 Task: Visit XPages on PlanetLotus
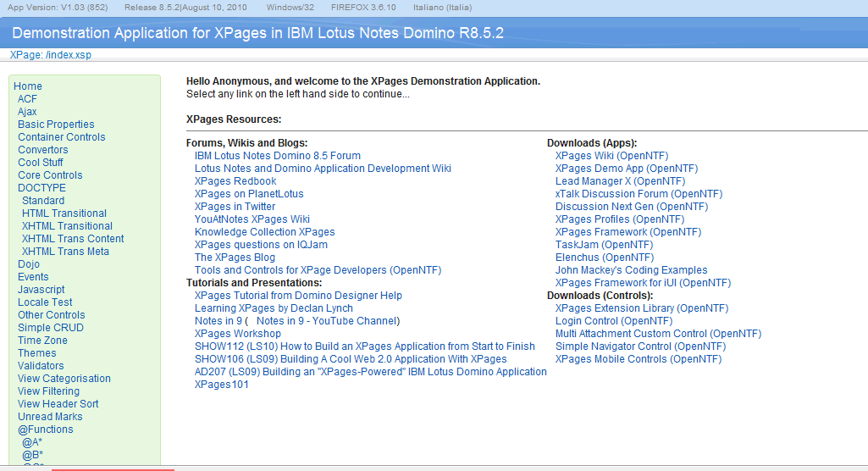[x=249, y=194]
